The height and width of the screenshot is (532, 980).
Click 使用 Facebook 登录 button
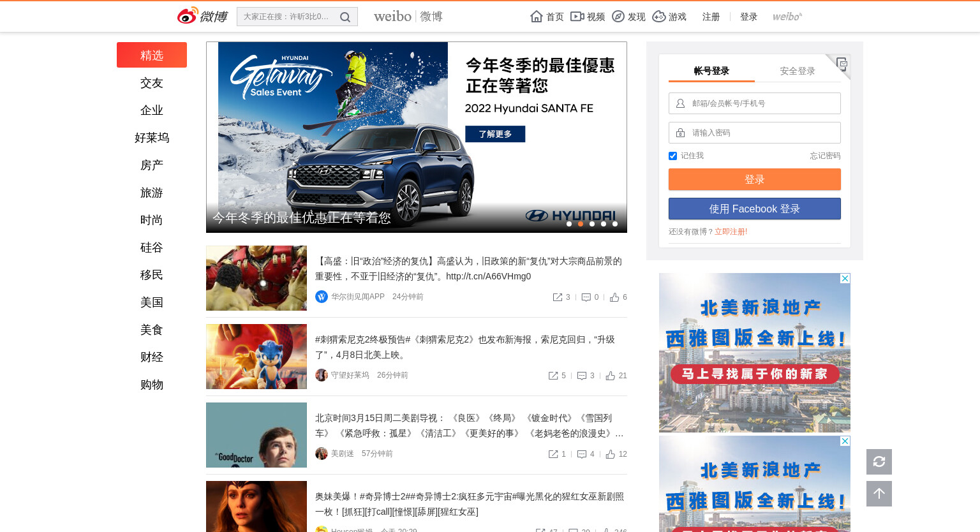755,209
